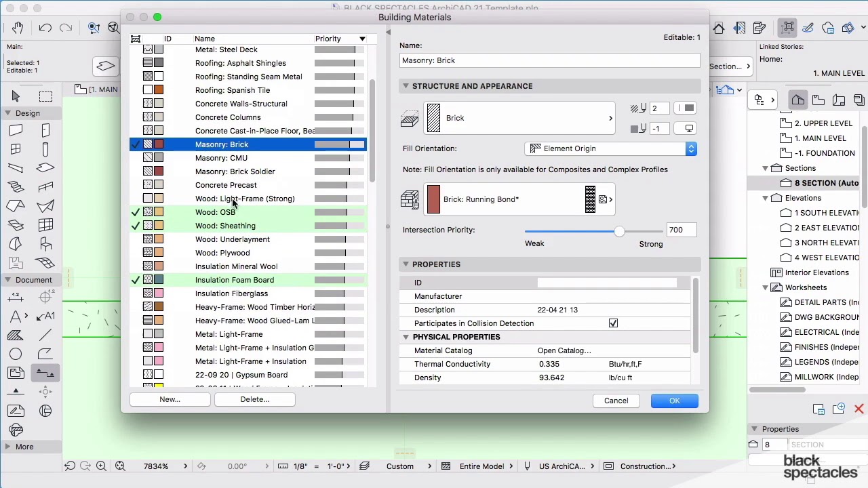
Task: Click the Redo arrow in the top toolbar
Action: click(x=66, y=28)
